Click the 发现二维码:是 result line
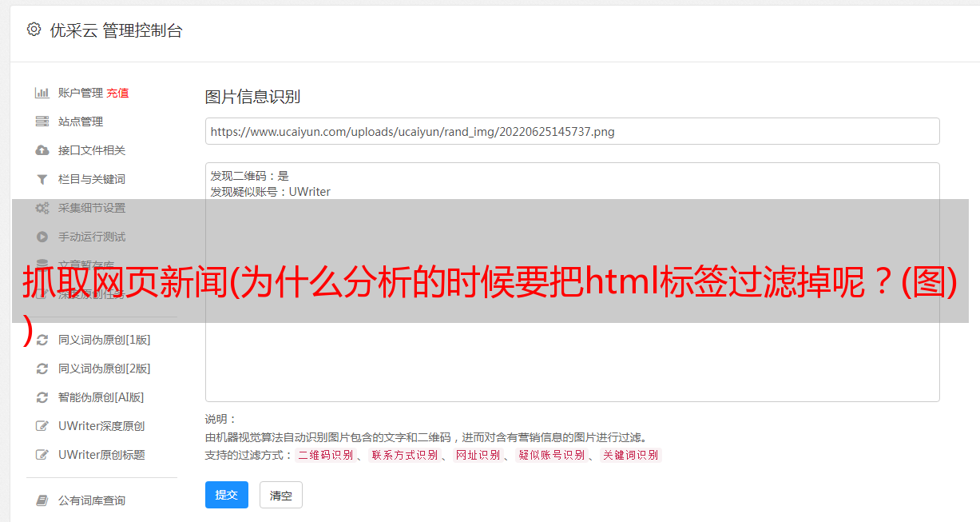The height and width of the screenshot is (522, 980). (250, 176)
